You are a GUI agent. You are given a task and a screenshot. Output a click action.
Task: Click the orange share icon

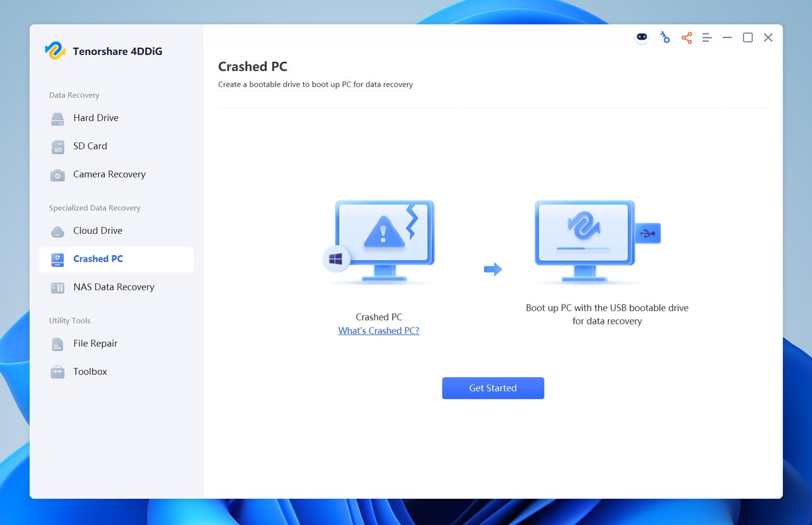point(687,37)
